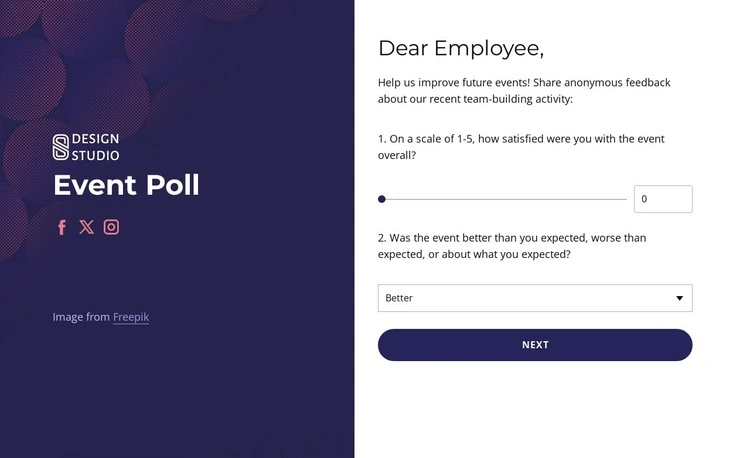Image resolution: width=750 pixels, height=458 pixels.
Task: Click question 1 about overall event satisfaction
Action: [520, 147]
